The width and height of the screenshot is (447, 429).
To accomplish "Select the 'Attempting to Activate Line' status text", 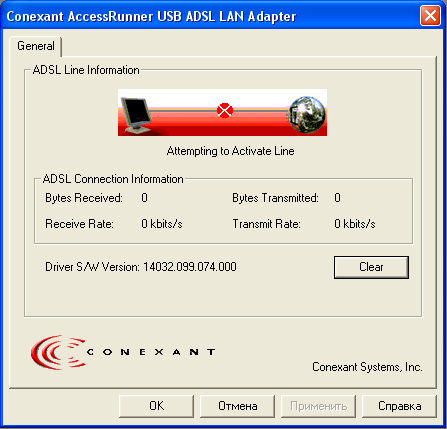I will (x=230, y=151).
